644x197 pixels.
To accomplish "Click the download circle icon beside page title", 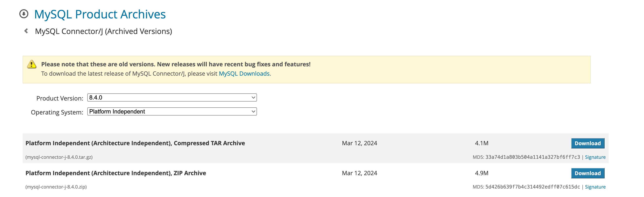I will [24, 14].
